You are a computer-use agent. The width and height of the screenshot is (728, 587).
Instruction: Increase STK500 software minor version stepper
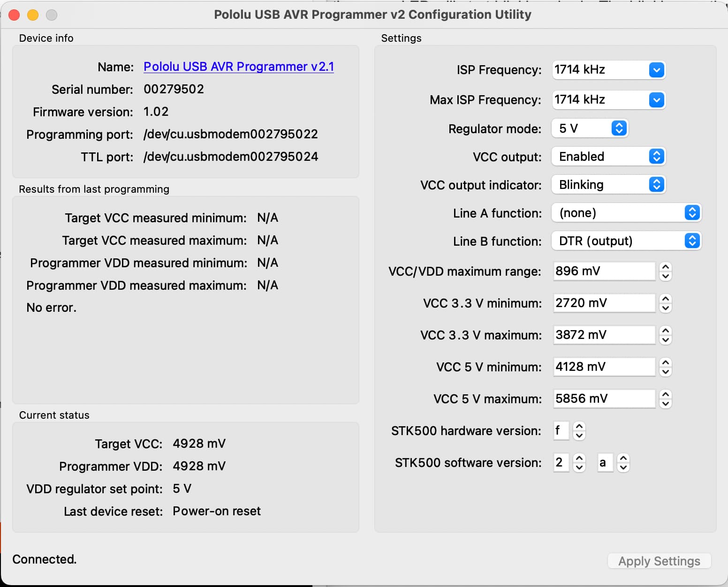[x=623, y=458]
